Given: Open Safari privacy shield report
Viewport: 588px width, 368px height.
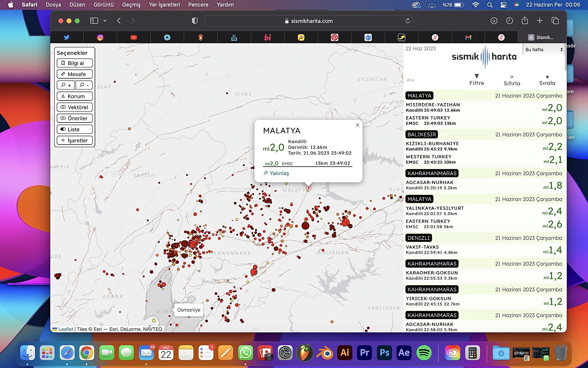Looking at the screenshot, I should (x=194, y=21).
